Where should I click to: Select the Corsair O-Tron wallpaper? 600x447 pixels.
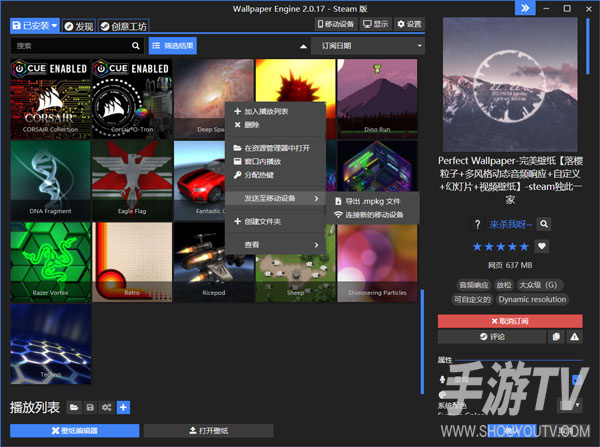tap(132, 99)
